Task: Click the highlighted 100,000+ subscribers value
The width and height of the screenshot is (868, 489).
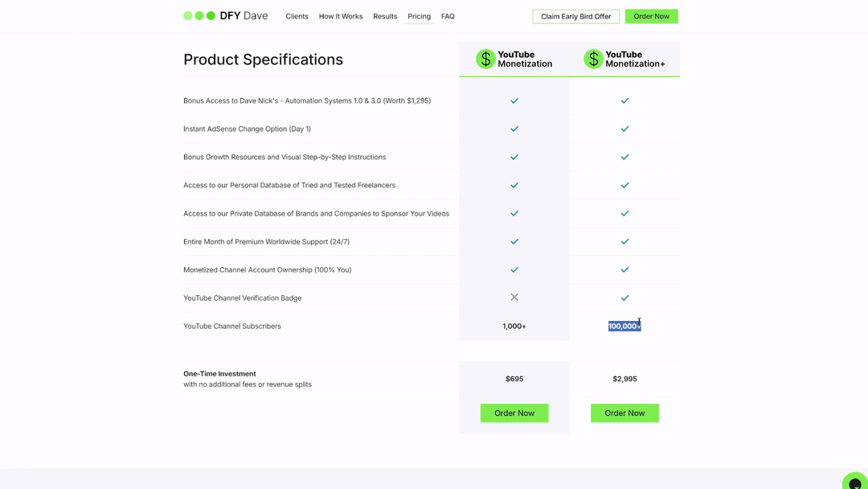Action: 624,327
